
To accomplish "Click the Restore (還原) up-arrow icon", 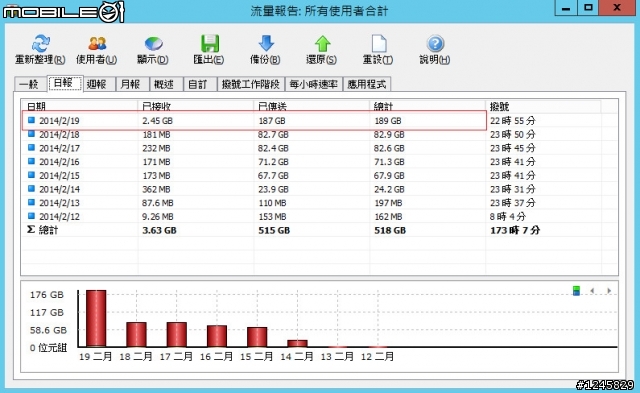I will tap(322, 43).
